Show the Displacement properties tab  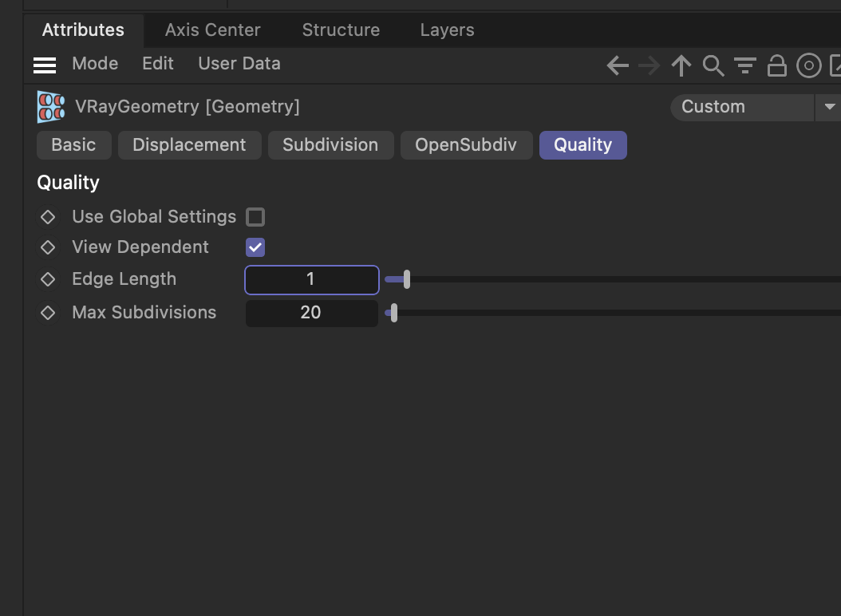pyautogui.click(x=189, y=145)
